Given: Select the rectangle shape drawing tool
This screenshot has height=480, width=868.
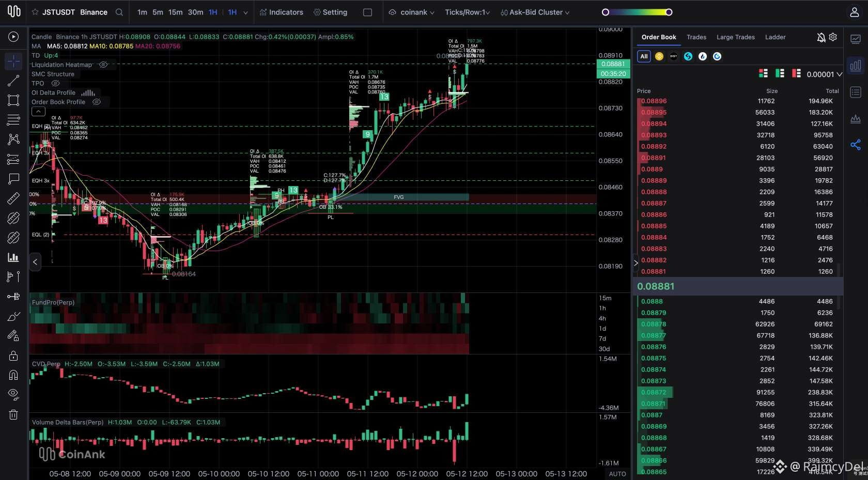Looking at the screenshot, I should click(13, 100).
